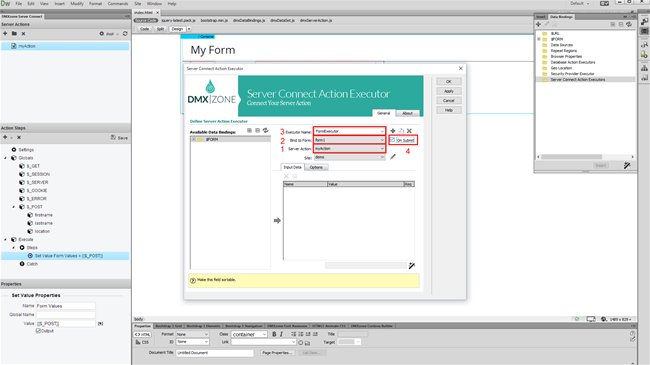Click Help in Action Executor dialog
The height and width of the screenshot is (365, 650).
pos(449,110)
